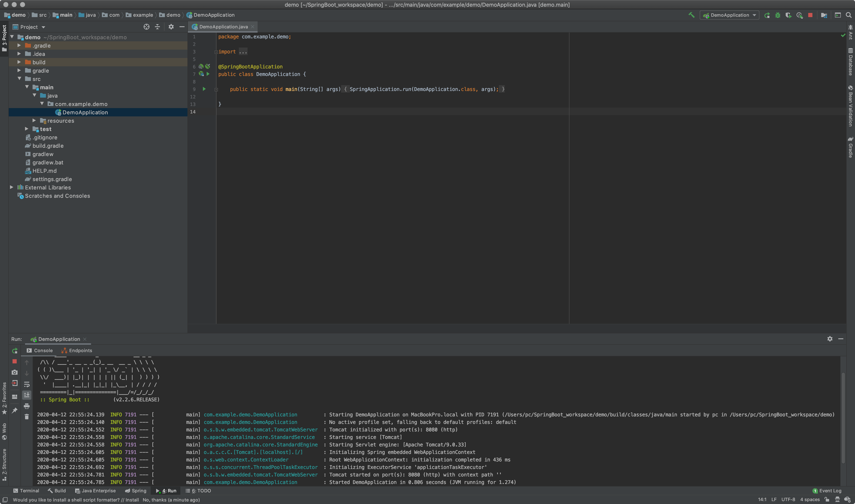Toggle read-only lock icon in status bar
This screenshot has width=855, height=504.
click(x=827, y=500)
